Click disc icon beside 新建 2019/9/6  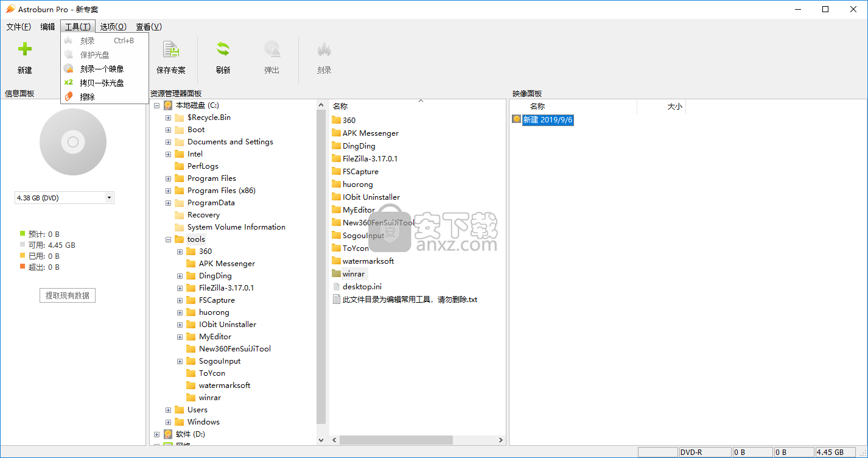(x=517, y=119)
